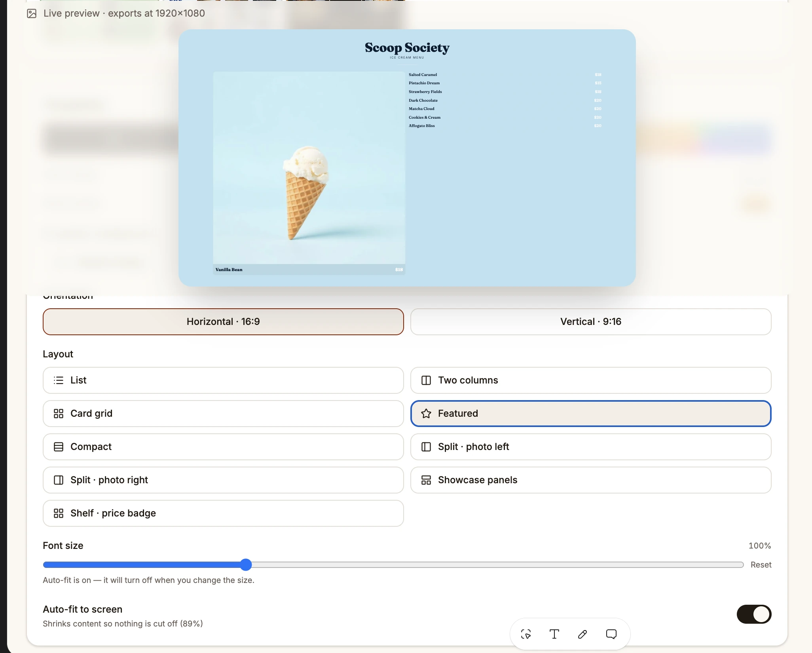This screenshot has width=812, height=653.
Task: Activate the element selection cursor tool
Action: tap(526, 634)
